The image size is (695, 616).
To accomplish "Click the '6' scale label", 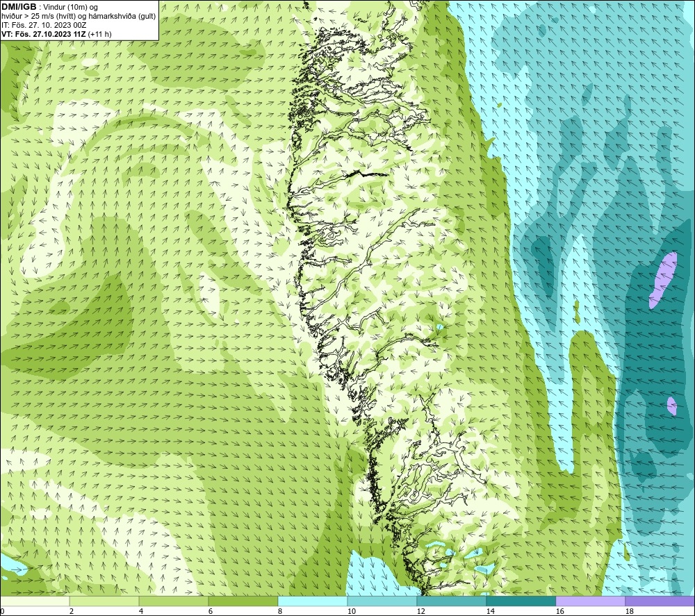I will 211,612.
